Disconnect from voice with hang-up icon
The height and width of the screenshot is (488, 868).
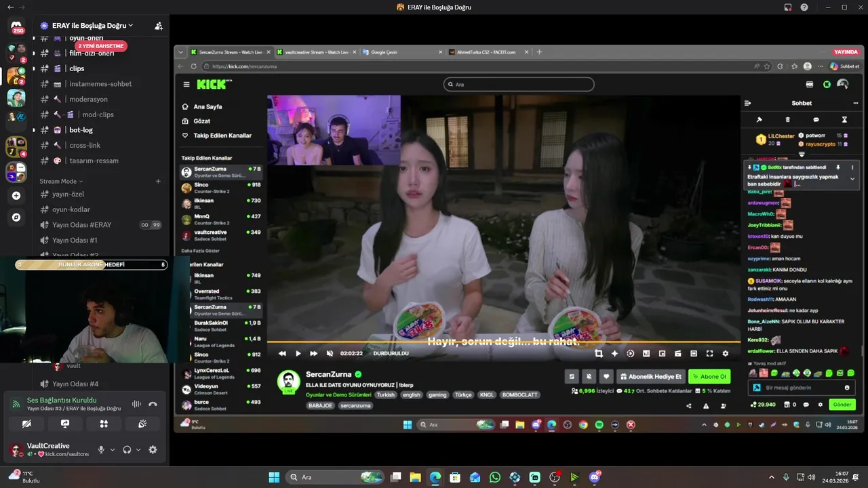click(x=153, y=404)
